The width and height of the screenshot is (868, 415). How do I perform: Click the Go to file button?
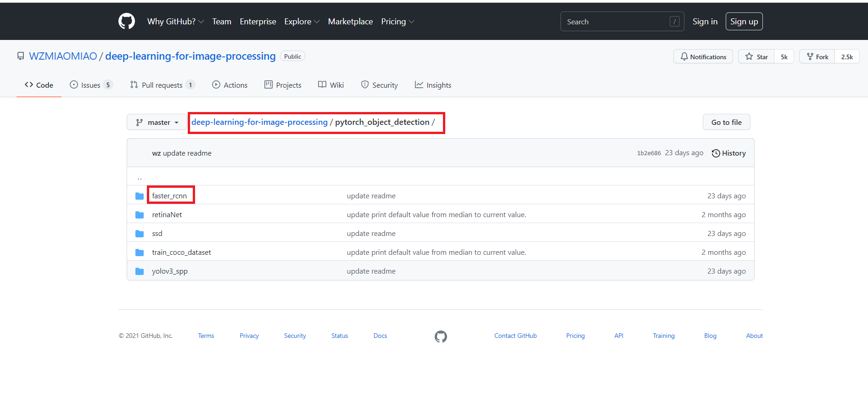[x=726, y=122]
